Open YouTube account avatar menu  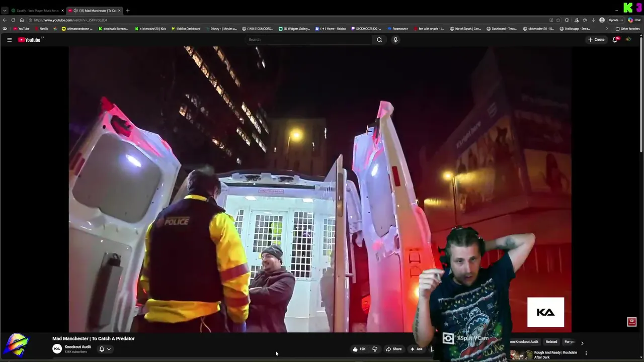[x=628, y=40]
